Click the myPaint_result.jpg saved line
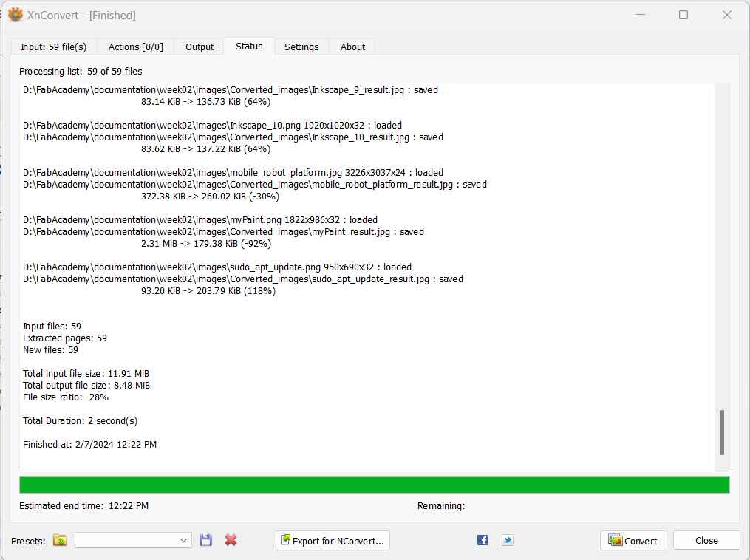750x560 pixels. tap(223, 232)
